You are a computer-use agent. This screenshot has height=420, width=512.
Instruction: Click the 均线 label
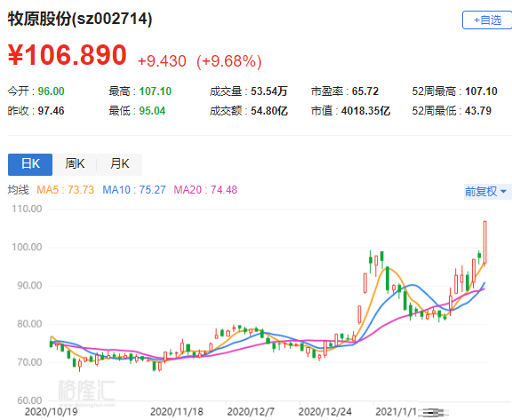(19, 190)
